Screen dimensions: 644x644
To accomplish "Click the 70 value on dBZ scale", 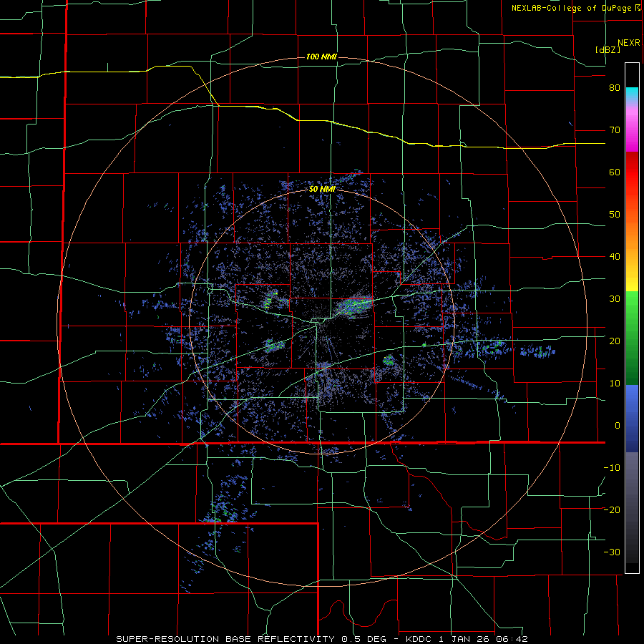I will (615, 130).
